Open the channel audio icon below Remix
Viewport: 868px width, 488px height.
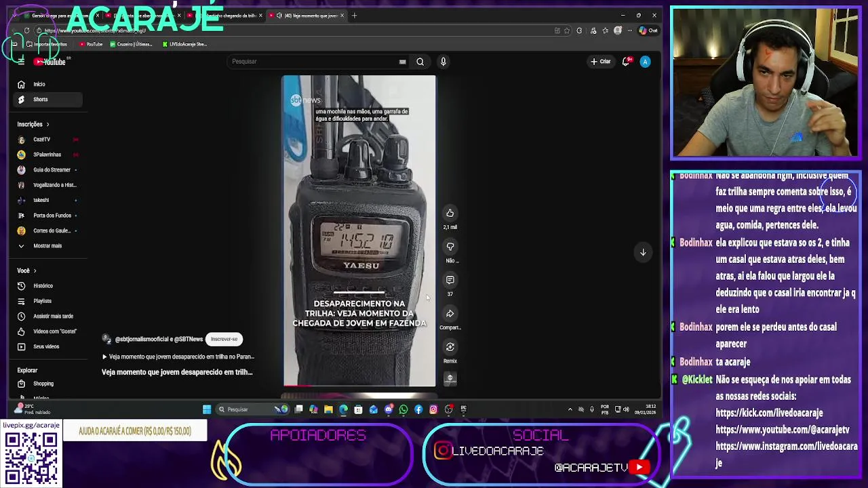pos(450,378)
